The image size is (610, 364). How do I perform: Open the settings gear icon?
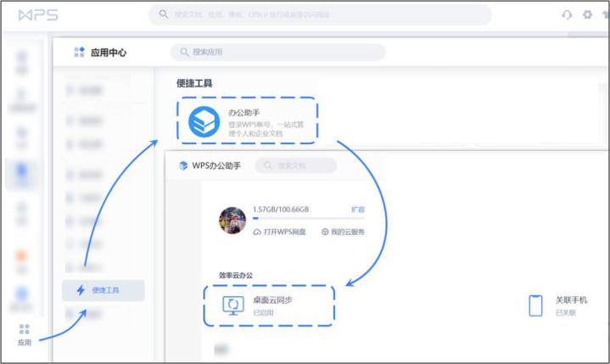[587, 14]
